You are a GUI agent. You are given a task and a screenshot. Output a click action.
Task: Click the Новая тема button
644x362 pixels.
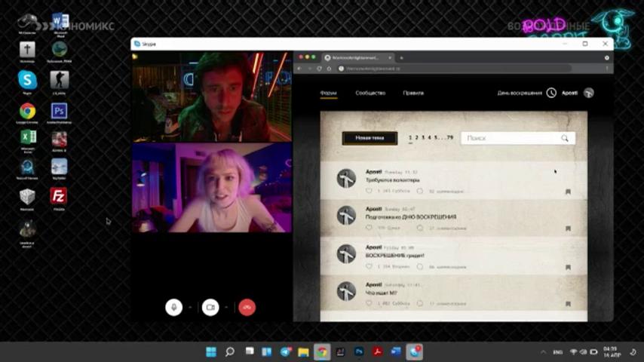370,138
